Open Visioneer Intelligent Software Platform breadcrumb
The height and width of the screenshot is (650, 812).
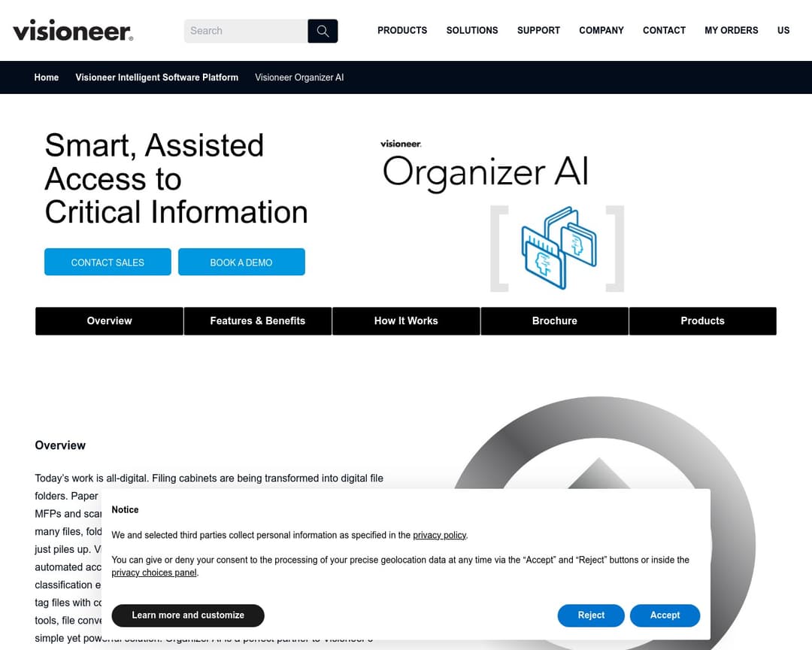pyautogui.click(x=157, y=77)
